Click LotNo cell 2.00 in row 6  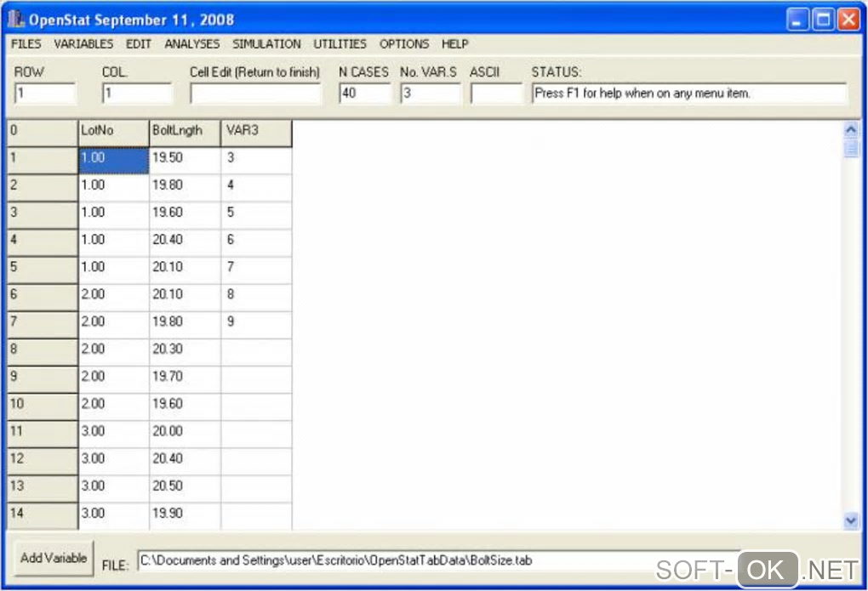[113, 297]
